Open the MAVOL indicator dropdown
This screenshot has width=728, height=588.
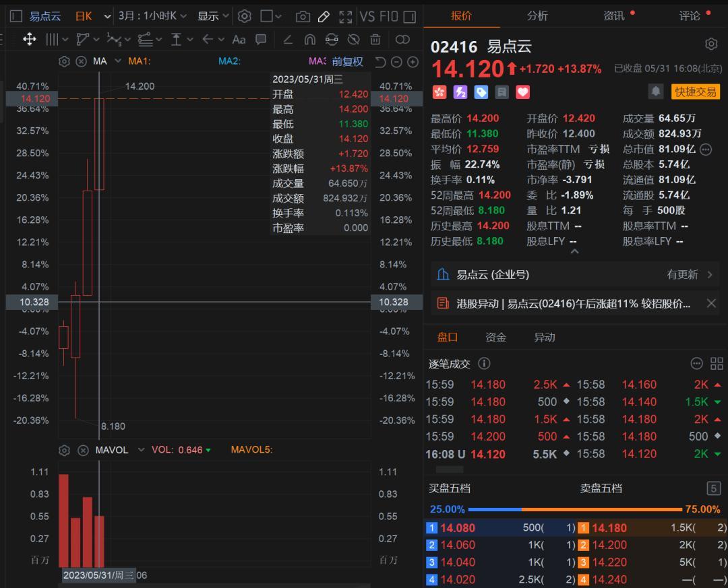[x=142, y=450]
